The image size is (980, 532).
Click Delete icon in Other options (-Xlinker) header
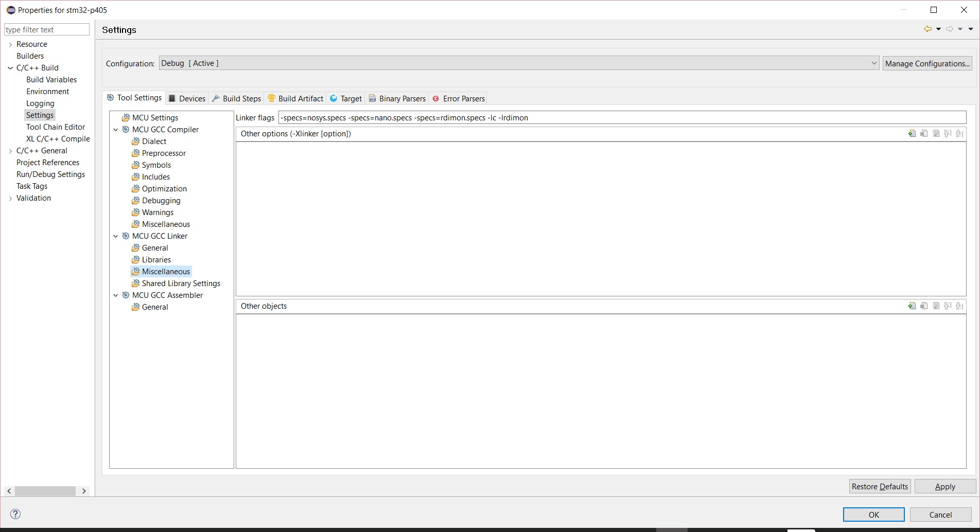click(936, 134)
